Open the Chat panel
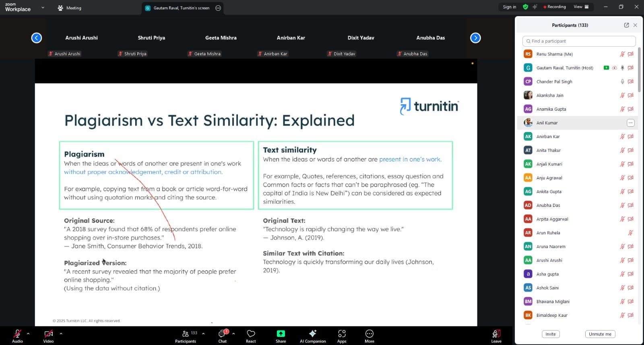Screen dimensions: 644x345 (223, 334)
